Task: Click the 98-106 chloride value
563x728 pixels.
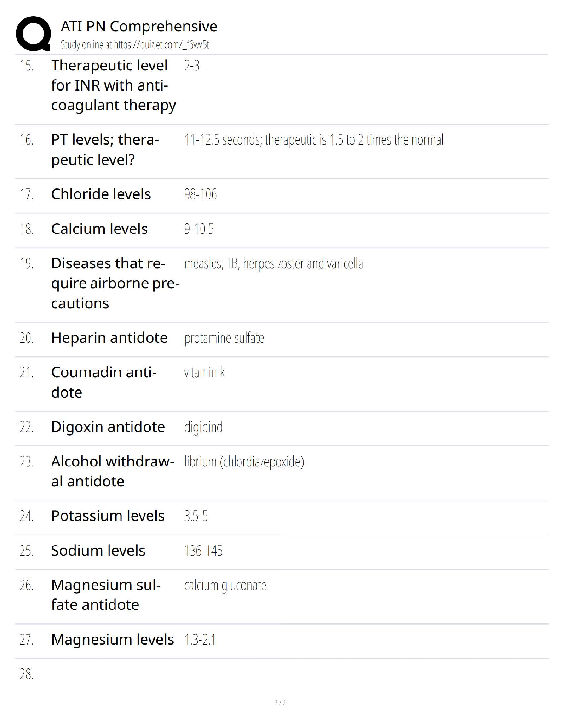Action: click(x=200, y=194)
